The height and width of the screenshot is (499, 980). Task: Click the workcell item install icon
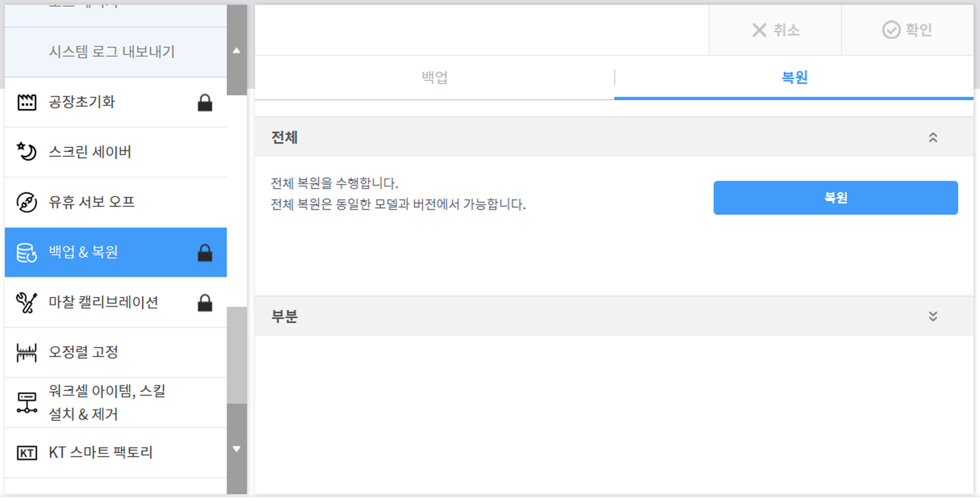(x=27, y=402)
